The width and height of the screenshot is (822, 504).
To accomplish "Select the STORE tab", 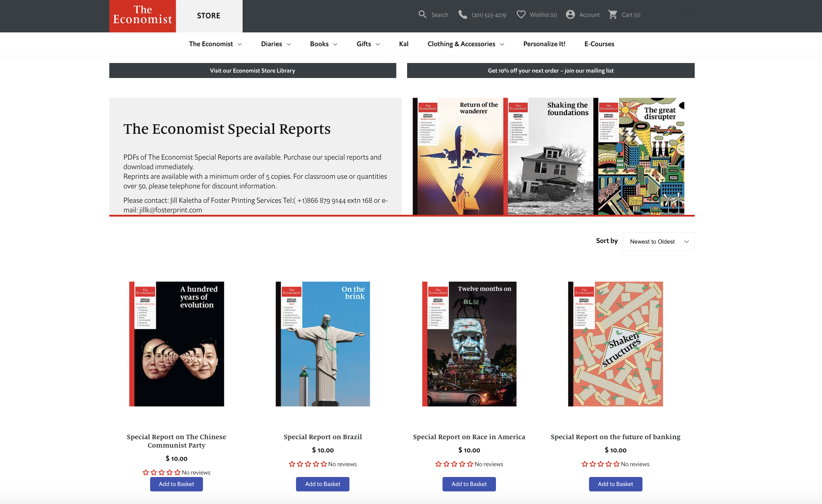I will 209,16.
